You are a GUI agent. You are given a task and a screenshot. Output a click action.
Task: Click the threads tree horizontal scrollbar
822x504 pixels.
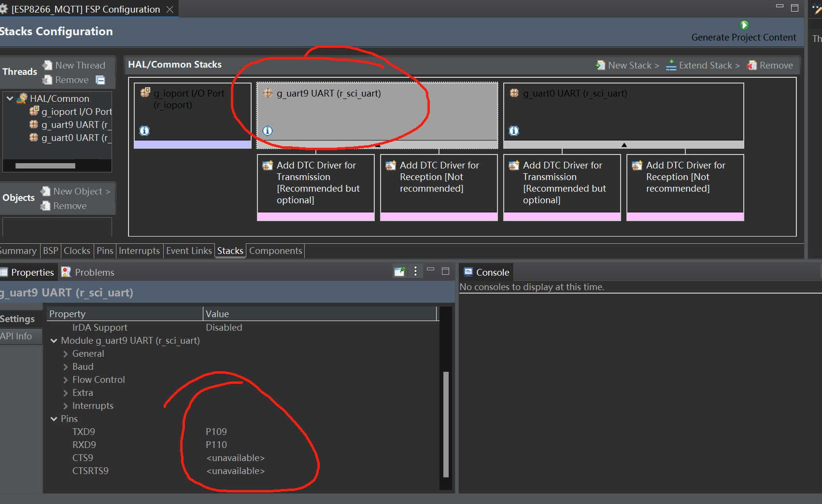(45, 166)
